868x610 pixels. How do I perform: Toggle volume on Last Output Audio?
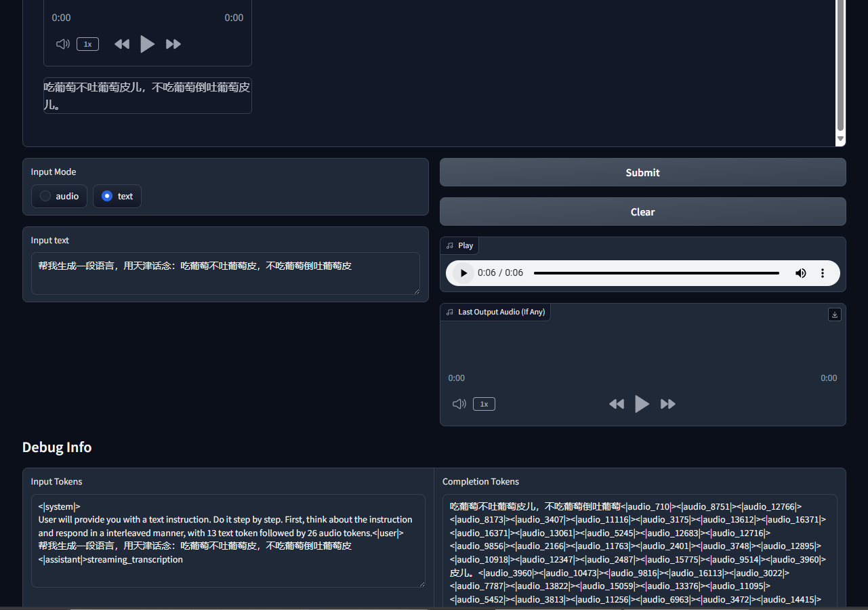tap(459, 404)
